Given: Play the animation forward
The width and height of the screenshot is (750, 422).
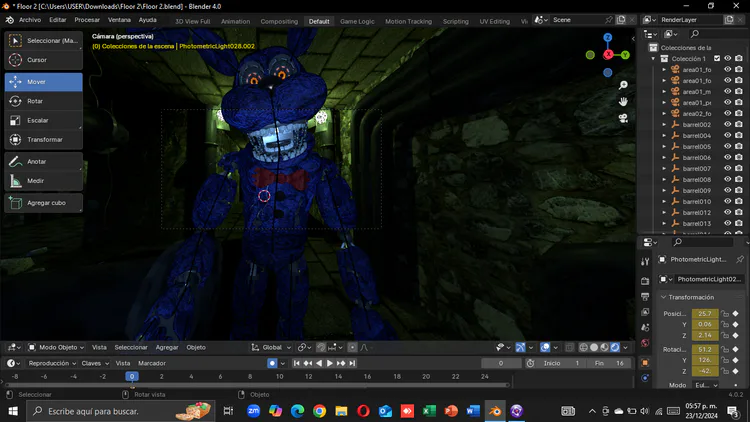Looking at the screenshot, I should tap(330, 363).
